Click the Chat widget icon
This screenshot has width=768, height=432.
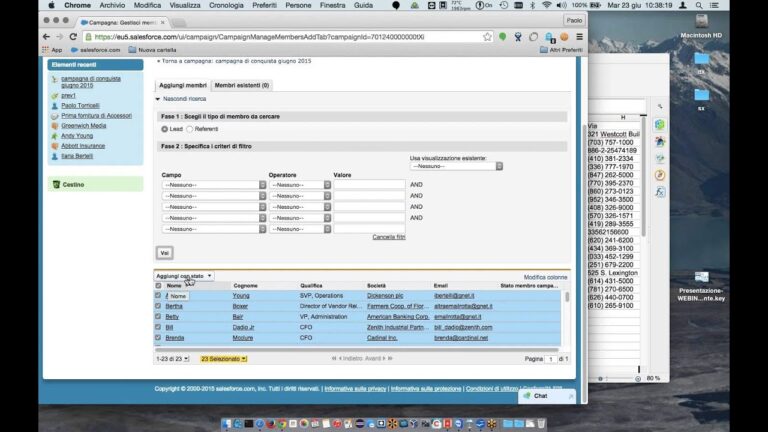click(527, 396)
